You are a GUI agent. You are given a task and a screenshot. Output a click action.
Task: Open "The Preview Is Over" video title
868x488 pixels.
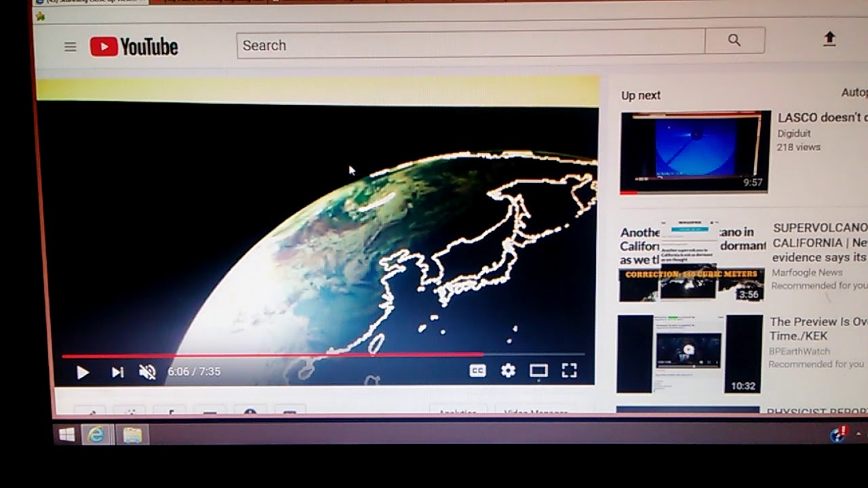pos(818,329)
